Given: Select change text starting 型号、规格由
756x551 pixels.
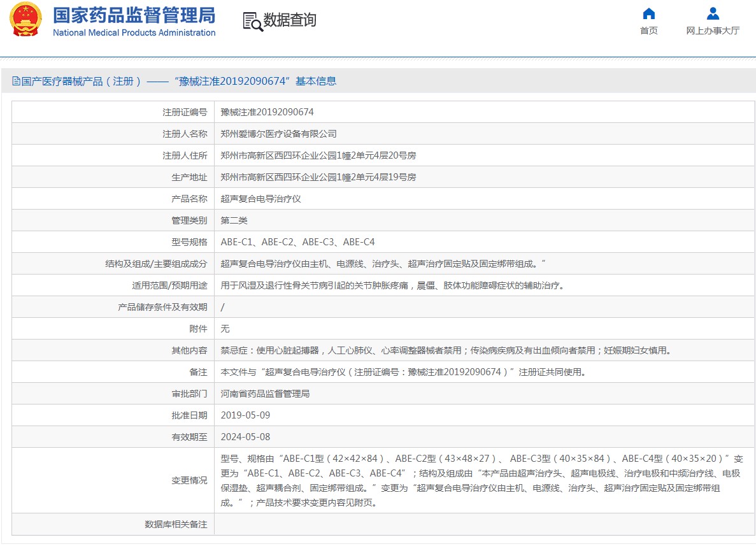Looking at the screenshot, I should coord(481,481).
